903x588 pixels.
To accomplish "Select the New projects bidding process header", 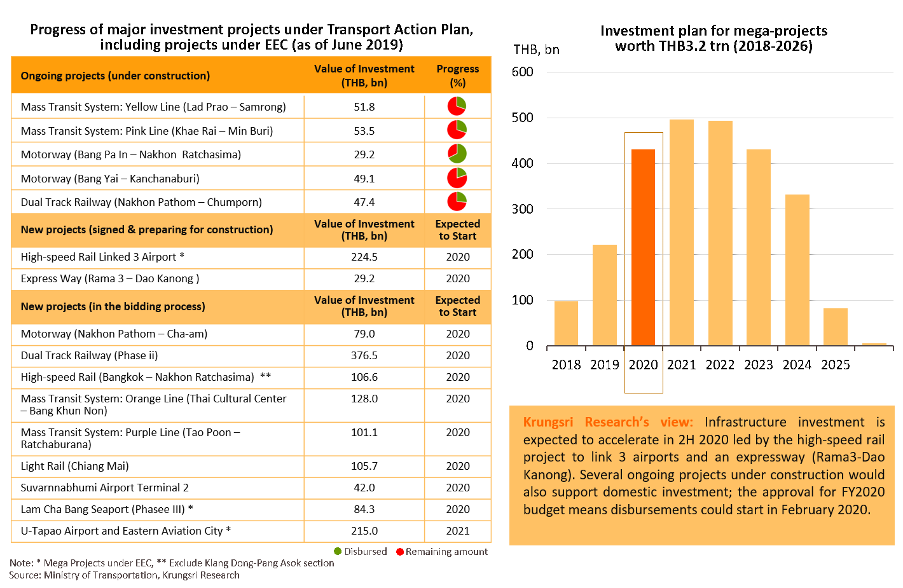I will (x=113, y=306).
